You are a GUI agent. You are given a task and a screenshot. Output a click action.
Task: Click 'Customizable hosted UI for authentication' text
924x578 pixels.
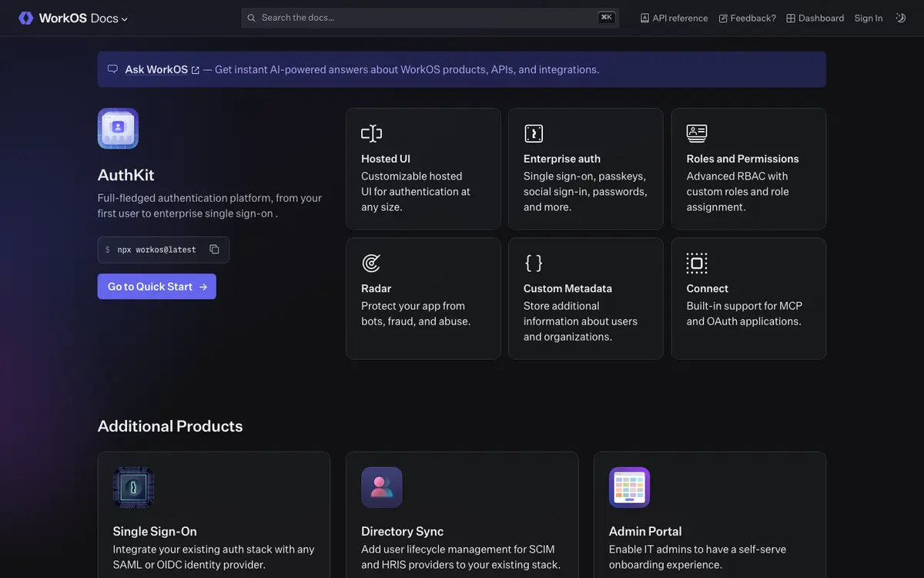click(x=416, y=192)
